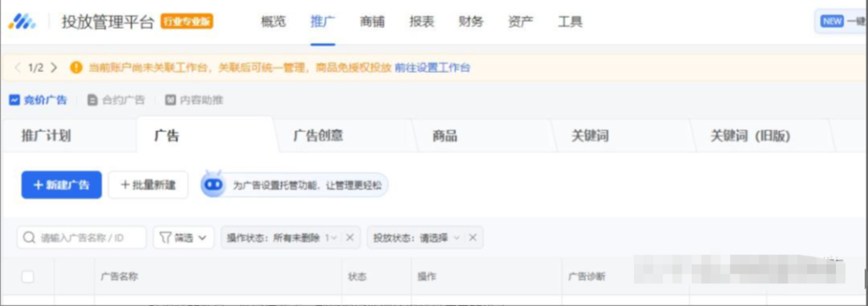Click the robot assistant icon

pos(213,184)
